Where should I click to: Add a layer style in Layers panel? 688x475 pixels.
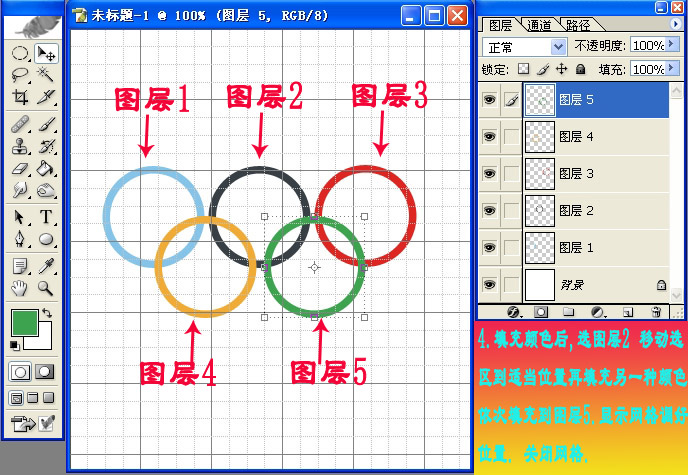coord(513,312)
